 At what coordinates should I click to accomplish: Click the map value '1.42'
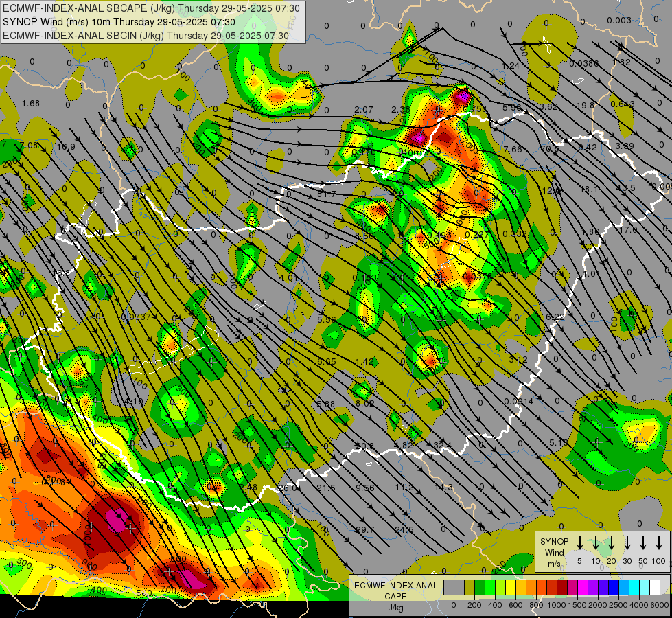(x=364, y=362)
